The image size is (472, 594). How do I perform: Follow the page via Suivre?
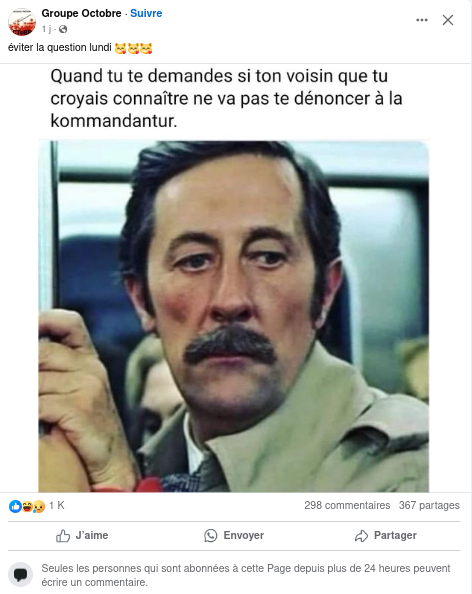pyautogui.click(x=146, y=13)
